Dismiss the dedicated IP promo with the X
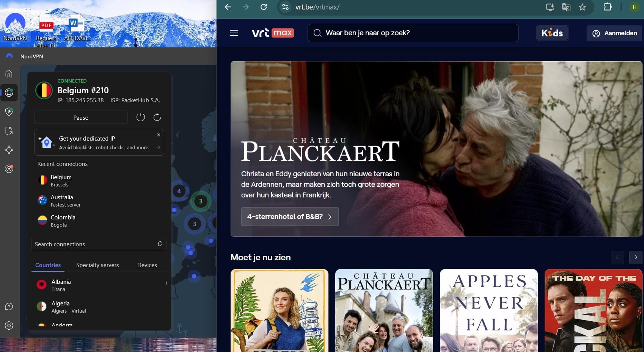Screen dimensions: 644x352 tap(159, 135)
